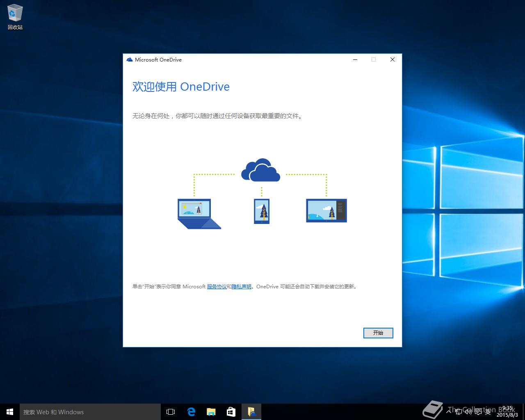Click the 欢迎使用 OneDrive heading
Viewport: 525px width, 420px height.
click(x=181, y=87)
